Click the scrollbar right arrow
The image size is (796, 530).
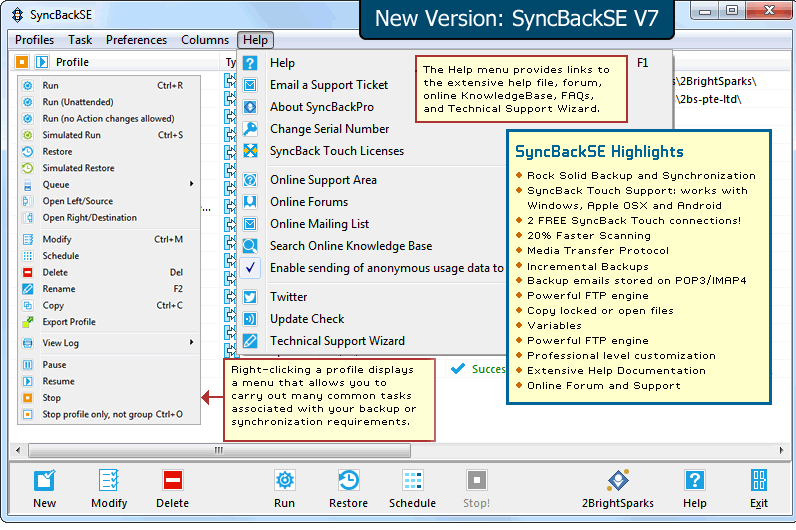781,450
